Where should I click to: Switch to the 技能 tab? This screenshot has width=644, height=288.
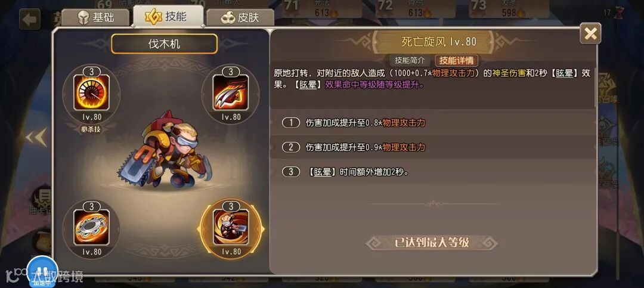(x=168, y=17)
